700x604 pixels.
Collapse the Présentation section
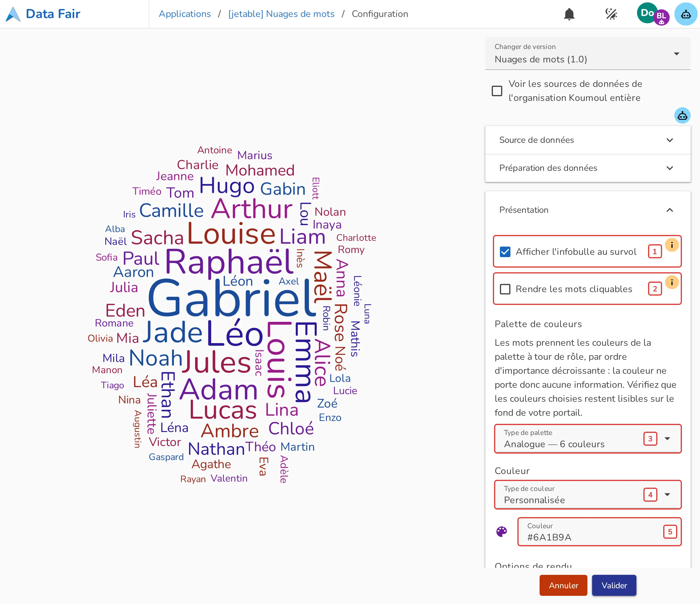coord(587,210)
